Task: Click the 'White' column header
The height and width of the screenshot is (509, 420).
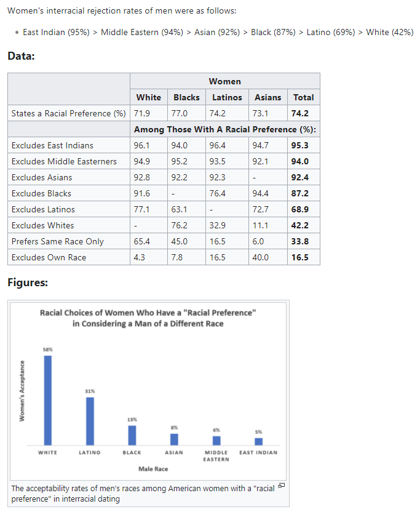Action: tap(149, 97)
